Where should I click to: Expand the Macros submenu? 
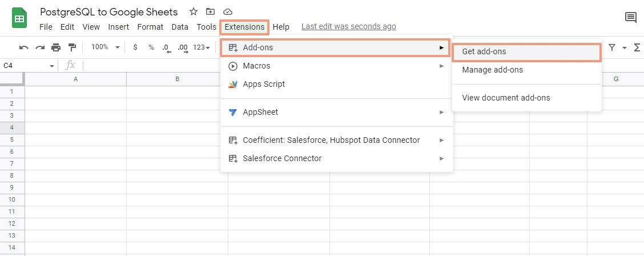pyautogui.click(x=336, y=66)
